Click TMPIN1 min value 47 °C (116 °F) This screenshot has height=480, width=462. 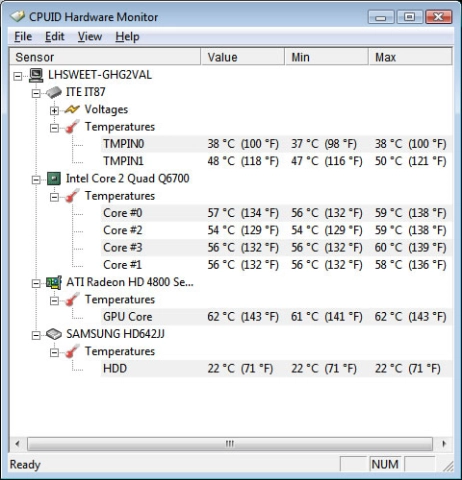coord(327,161)
